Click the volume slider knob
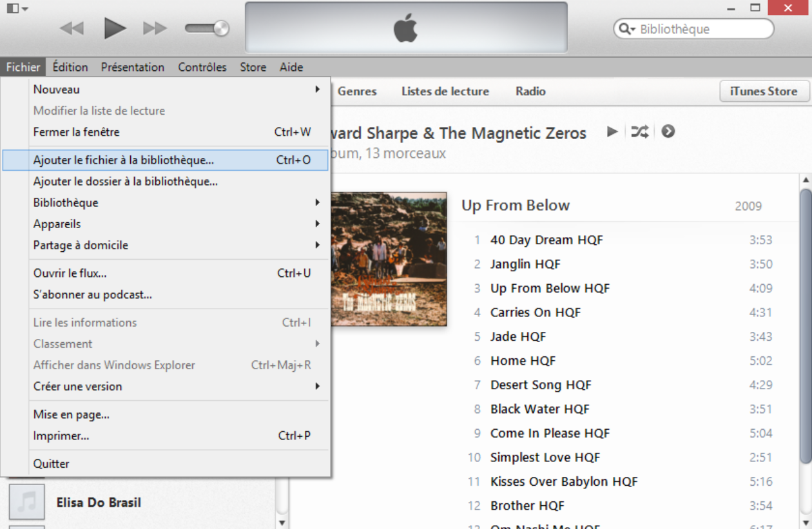Screen dimensions: 812x529 pos(221,28)
